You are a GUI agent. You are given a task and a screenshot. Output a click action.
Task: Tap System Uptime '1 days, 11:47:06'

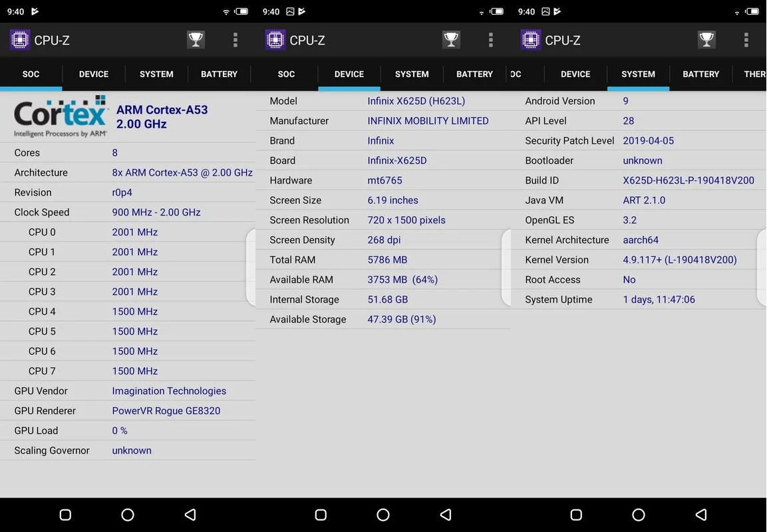pyautogui.click(x=659, y=299)
